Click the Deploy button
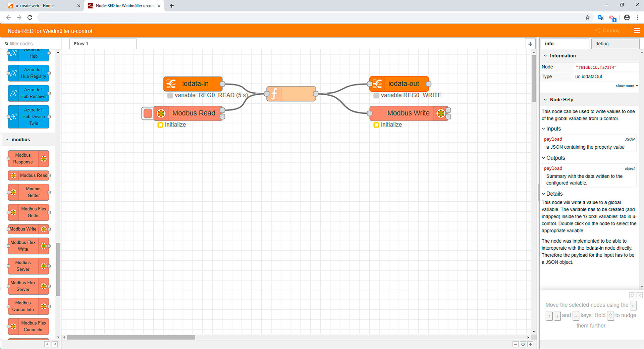 click(607, 31)
